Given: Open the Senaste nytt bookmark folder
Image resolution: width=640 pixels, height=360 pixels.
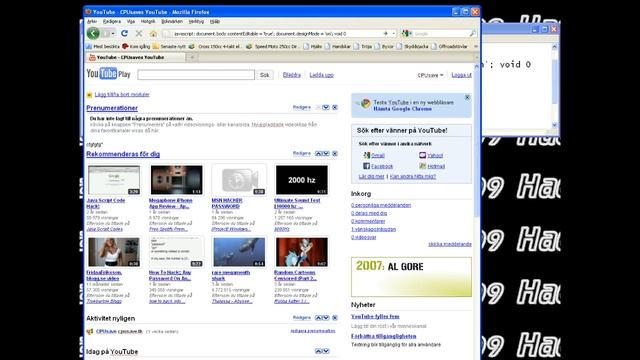Looking at the screenshot, I should point(169,47).
